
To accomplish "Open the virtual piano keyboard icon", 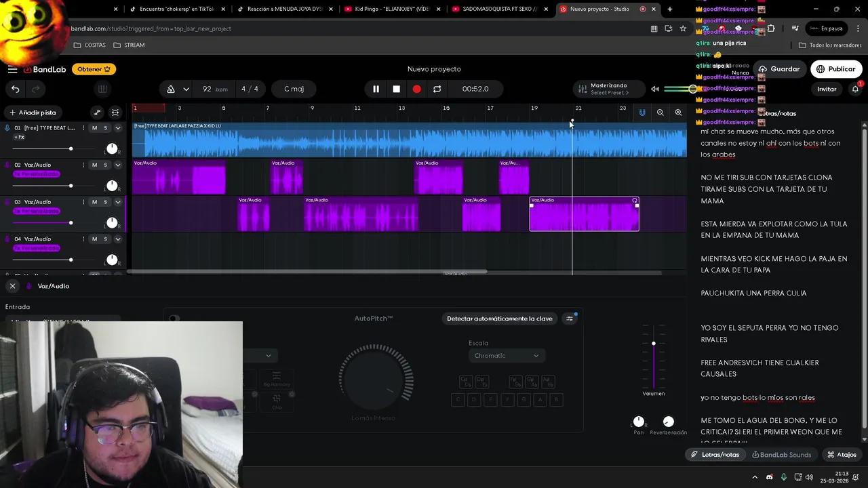I will tap(102, 89).
